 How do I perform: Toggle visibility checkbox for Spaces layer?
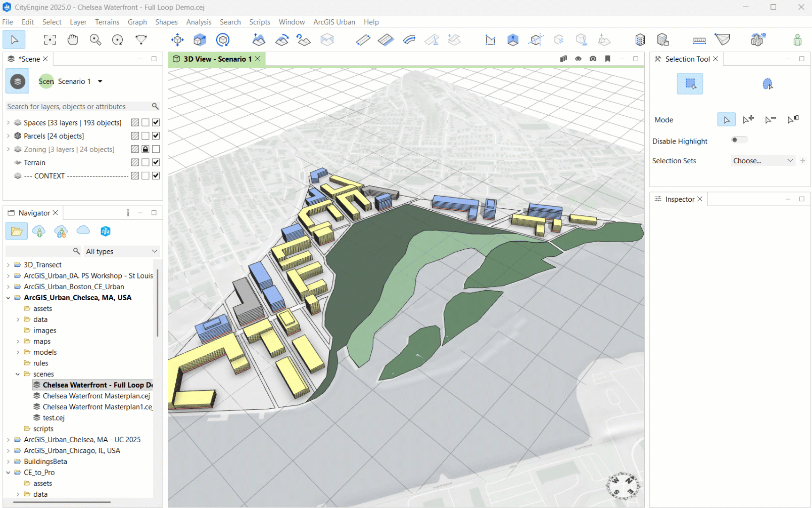pyautogui.click(x=156, y=122)
